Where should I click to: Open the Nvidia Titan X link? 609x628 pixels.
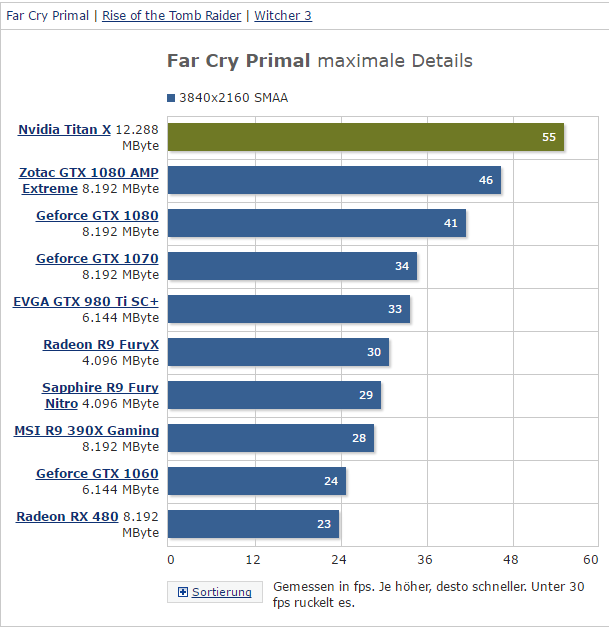tap(64, 130)
